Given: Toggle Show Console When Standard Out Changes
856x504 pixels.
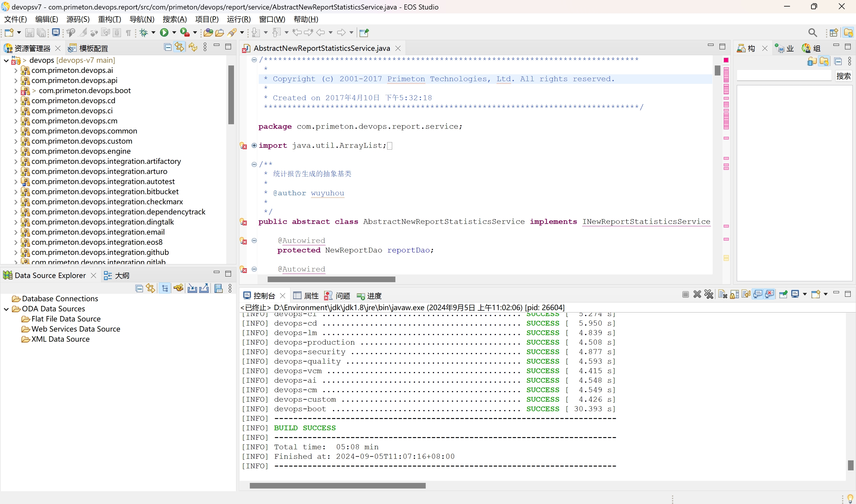Looking at the screenshot, I should (758, 294).
